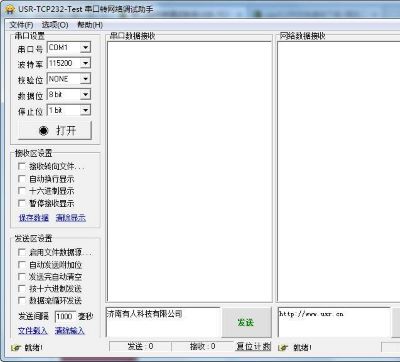The width and height of the screenshot is (400, 362).
Task: Click the 发送间隔 1000 input field
Action: pos(65,316)
